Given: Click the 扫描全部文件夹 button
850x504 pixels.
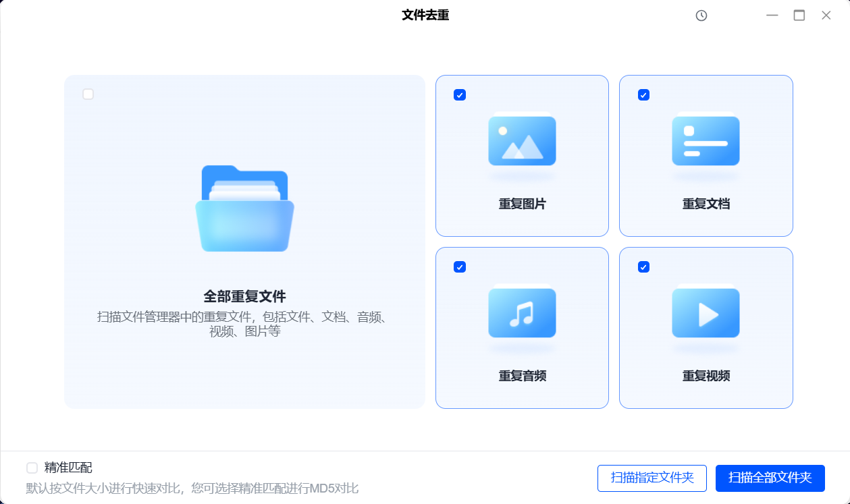Looking at the screenshot, I should (x=770, y=478).
